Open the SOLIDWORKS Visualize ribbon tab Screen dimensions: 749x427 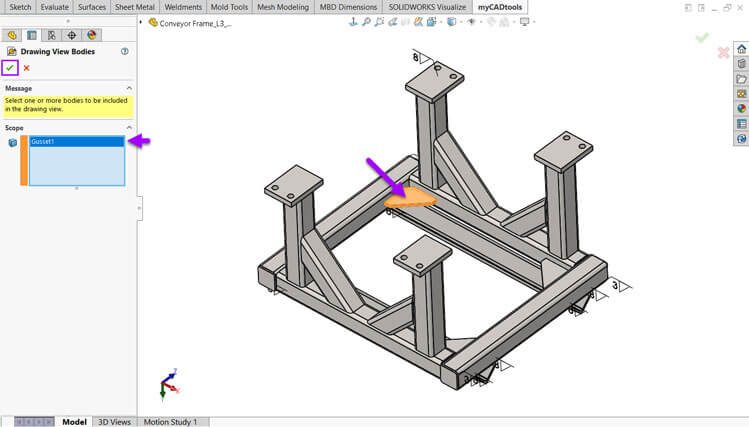point(427,7)
